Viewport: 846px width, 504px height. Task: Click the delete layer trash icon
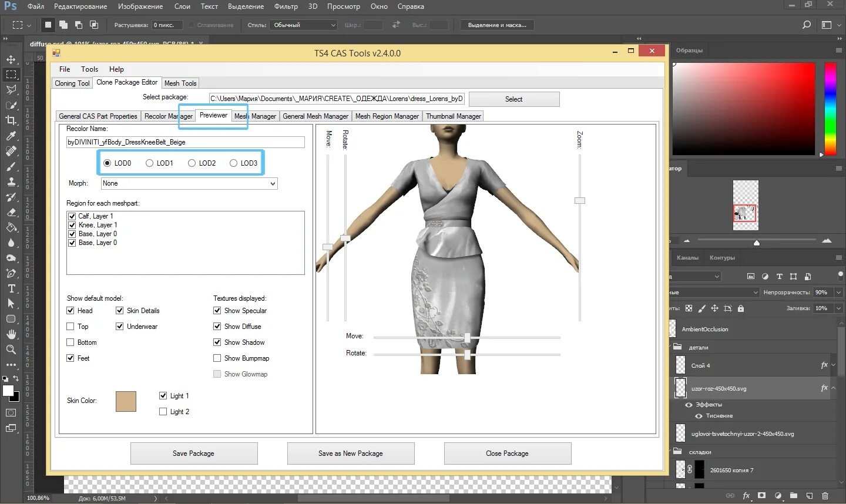pyautogui.click(x=825, y=496)
